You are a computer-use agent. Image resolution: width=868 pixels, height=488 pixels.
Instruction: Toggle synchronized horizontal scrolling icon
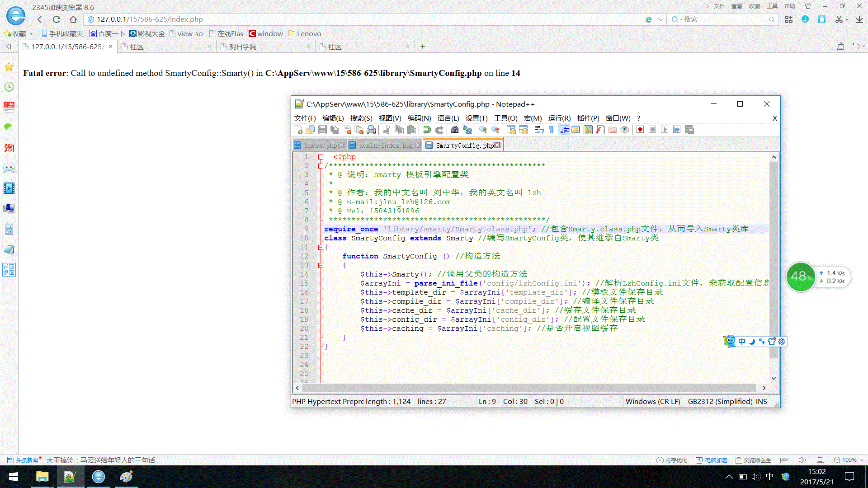click(524, 130)
